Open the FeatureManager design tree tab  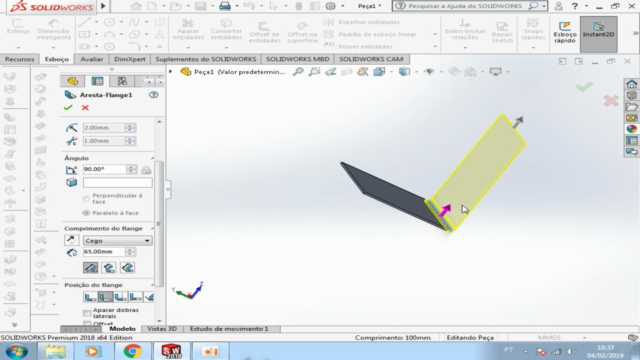(73, 81)
